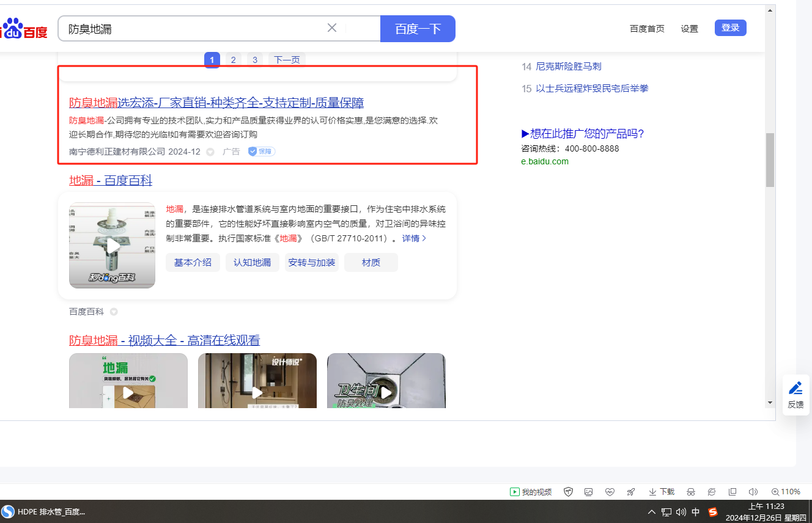Click the rocket accelerator icon

(630, 492)
